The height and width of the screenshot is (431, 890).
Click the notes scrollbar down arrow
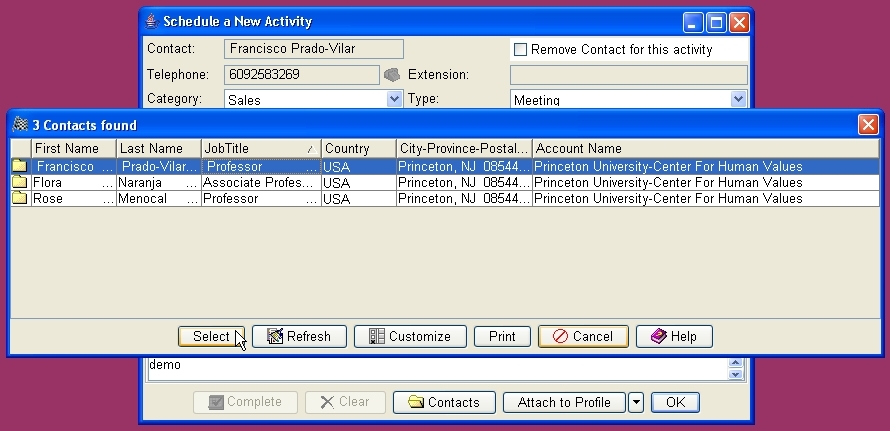click(736, 374)
